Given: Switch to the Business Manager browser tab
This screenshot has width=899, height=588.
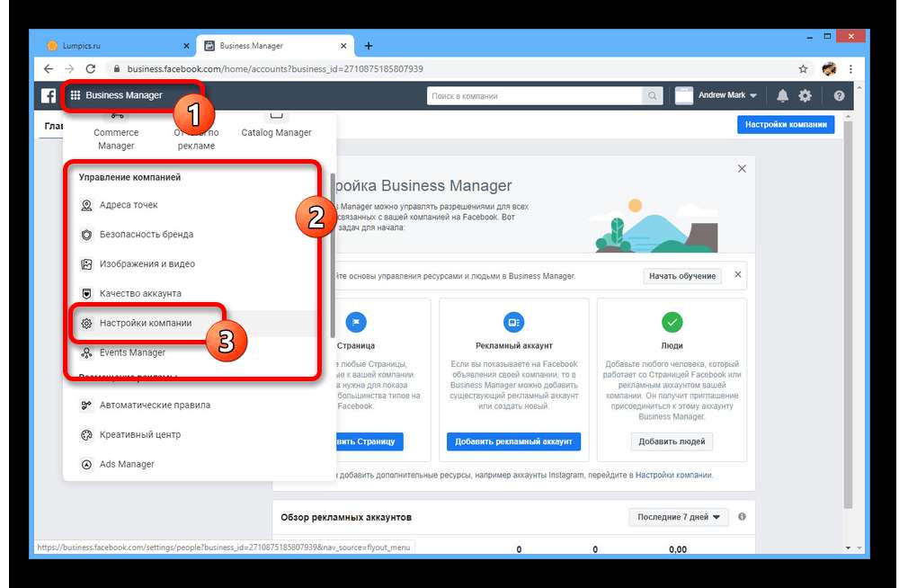Looking at the screenshot, I should (x=276, y=46).
